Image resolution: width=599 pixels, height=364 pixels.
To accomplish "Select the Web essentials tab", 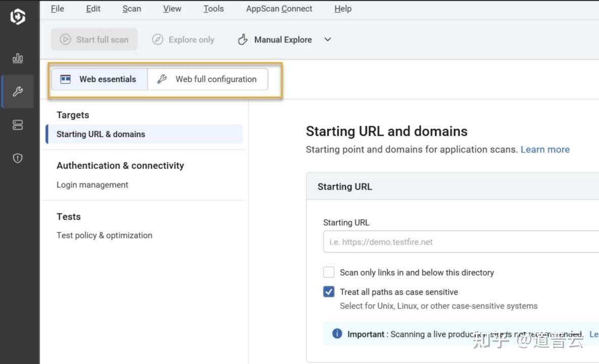I will click(99, 79).
